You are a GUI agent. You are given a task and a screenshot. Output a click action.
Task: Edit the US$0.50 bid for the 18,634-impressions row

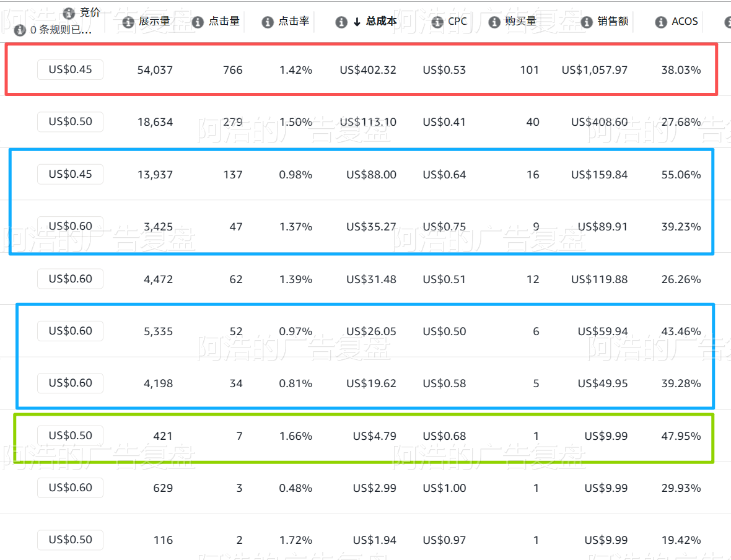pyautogui.click(x=71, y=121)
